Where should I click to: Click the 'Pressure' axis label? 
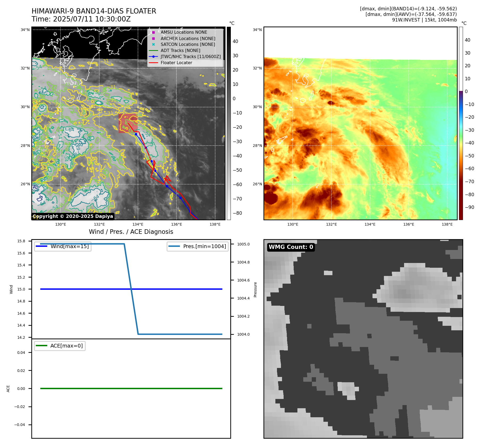point(255,289)
